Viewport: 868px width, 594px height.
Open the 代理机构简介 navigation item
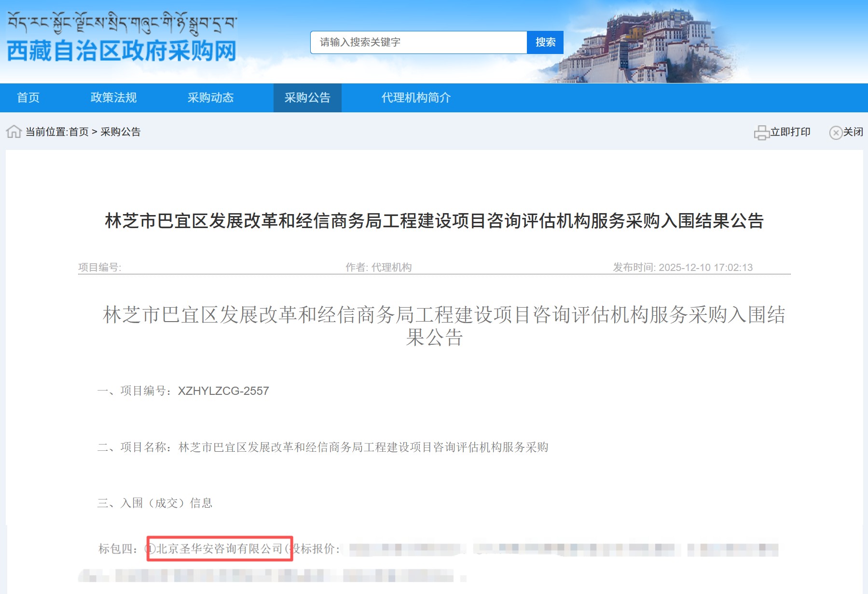(416, 98)
